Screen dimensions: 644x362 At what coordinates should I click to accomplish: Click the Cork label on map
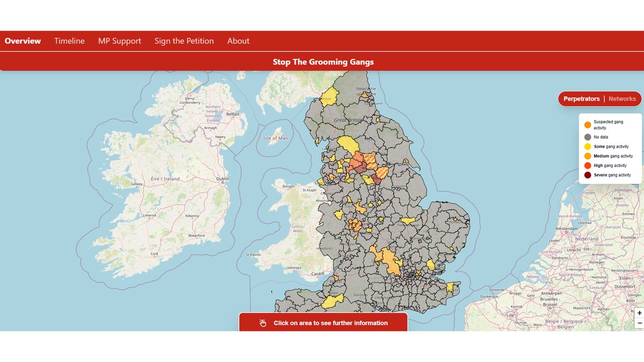point(156,254)
